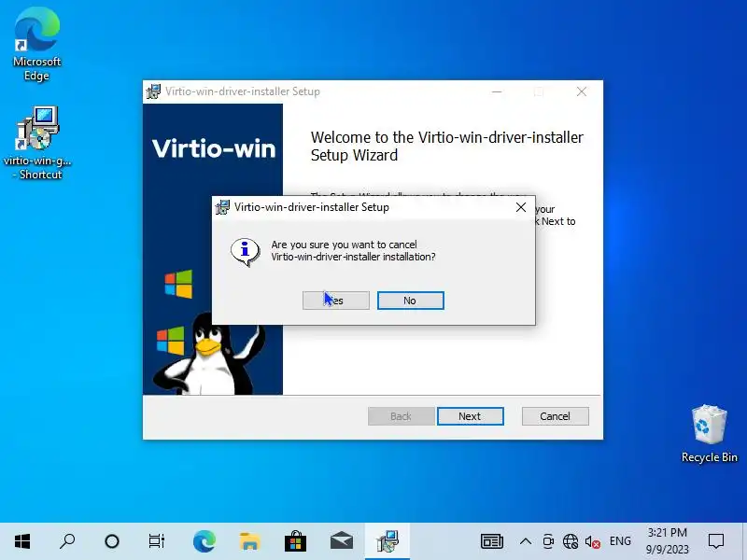The width and height of the screenshot is (747, 560).
Task: Choose No in the cancel confirmation dialog
Action: pyautogui.click(x=410, y=301)
